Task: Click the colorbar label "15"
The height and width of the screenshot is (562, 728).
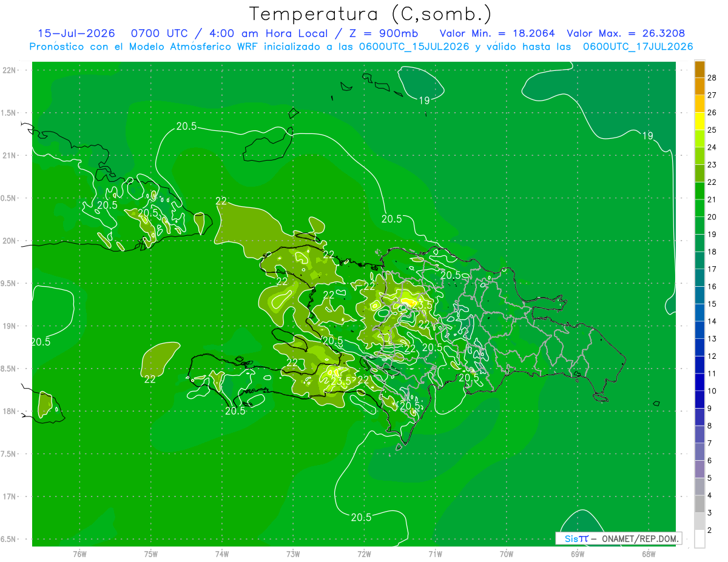Action: click(712, 304)
